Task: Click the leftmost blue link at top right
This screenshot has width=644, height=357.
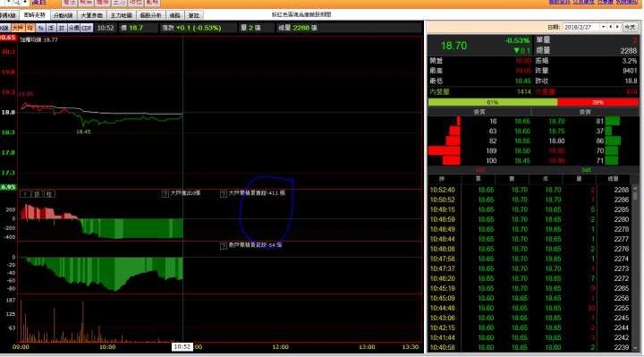Action: (x=559, y=2)
